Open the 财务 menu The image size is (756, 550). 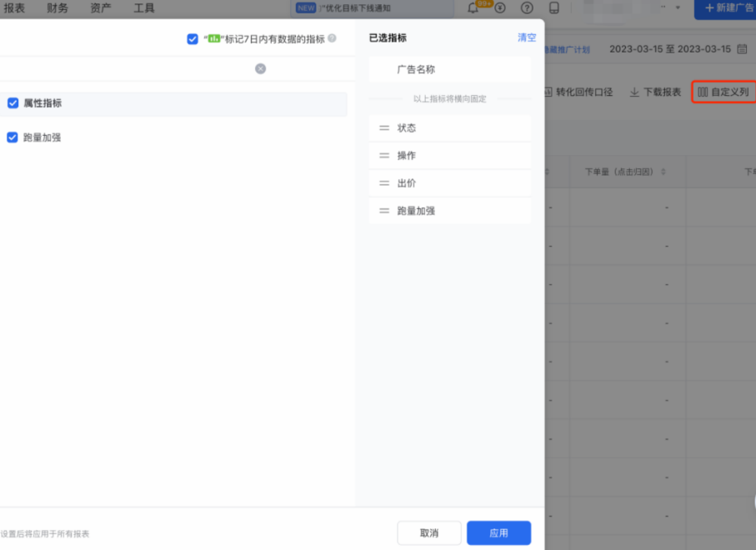[x=58, y=8]
